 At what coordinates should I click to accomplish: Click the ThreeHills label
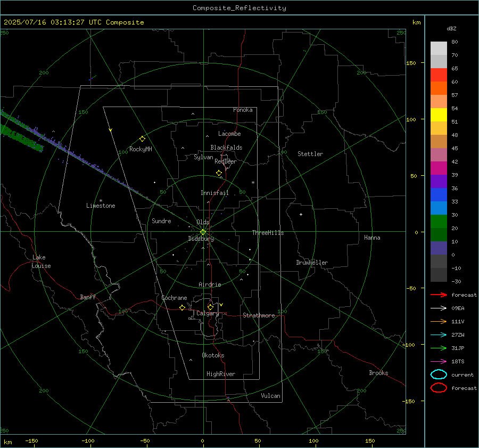[x=268, y=233]
